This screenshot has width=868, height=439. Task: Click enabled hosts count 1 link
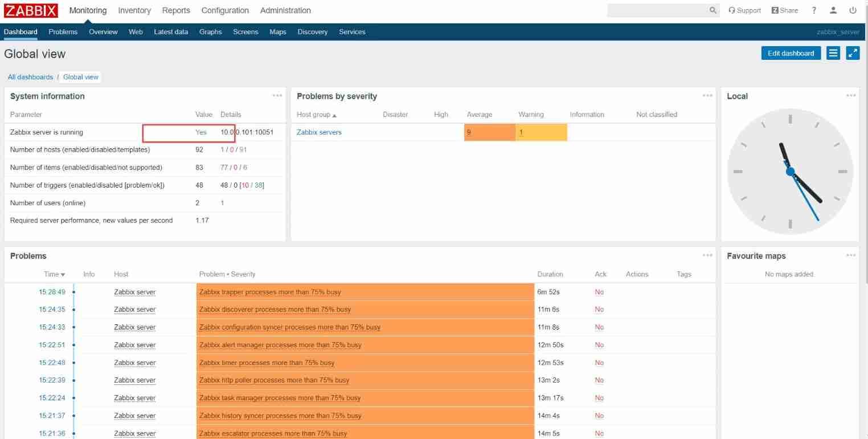223,150
